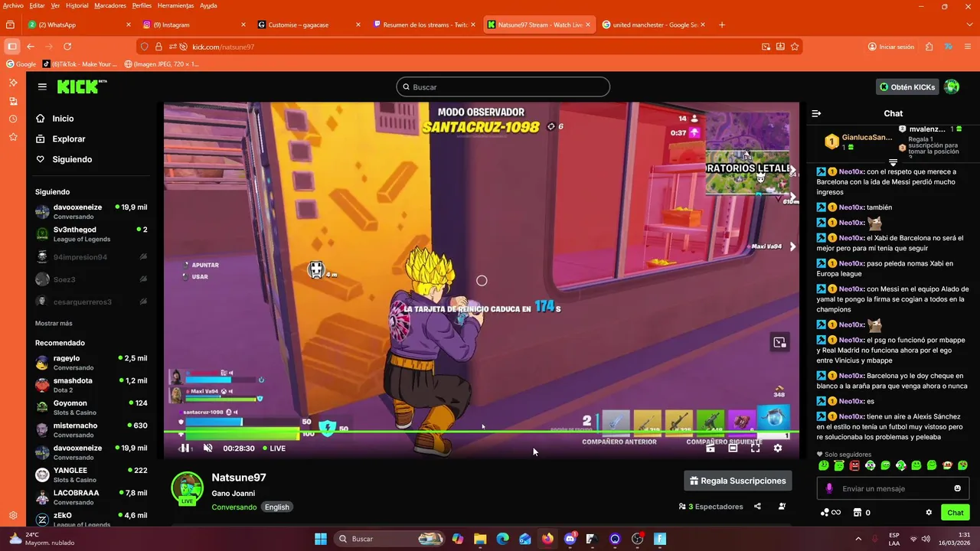Open File Explorer from taskbar

(480, 539)
